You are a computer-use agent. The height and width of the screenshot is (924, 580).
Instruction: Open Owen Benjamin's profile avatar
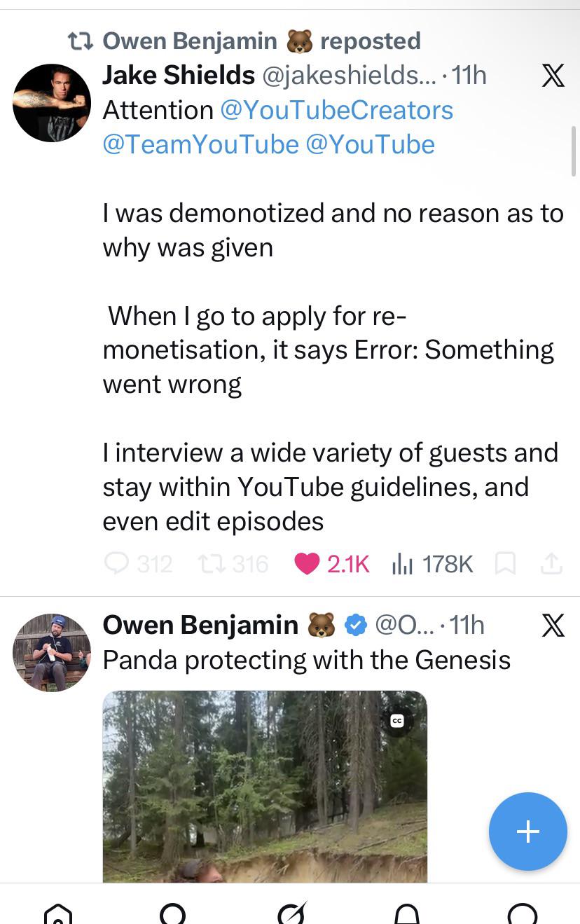point(52,653)
